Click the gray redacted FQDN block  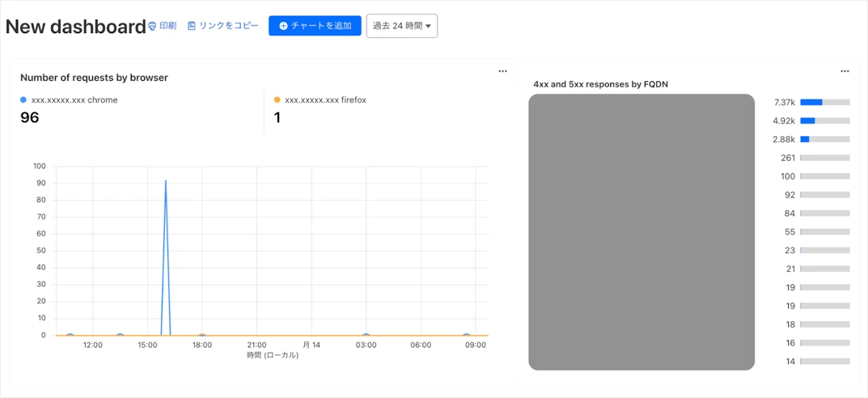click(x=641, y=232)
